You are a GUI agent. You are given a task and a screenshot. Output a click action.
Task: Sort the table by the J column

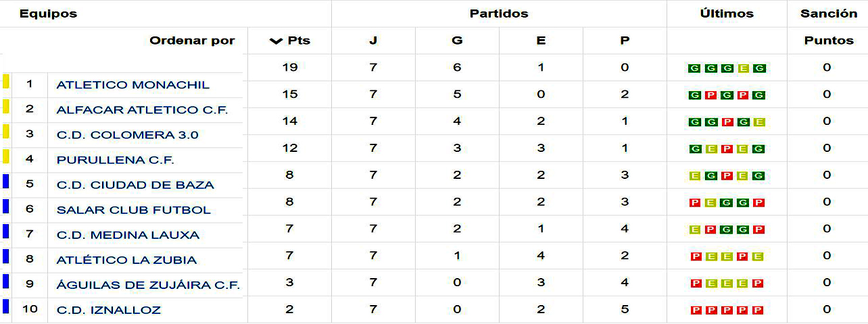pos(373,40)
